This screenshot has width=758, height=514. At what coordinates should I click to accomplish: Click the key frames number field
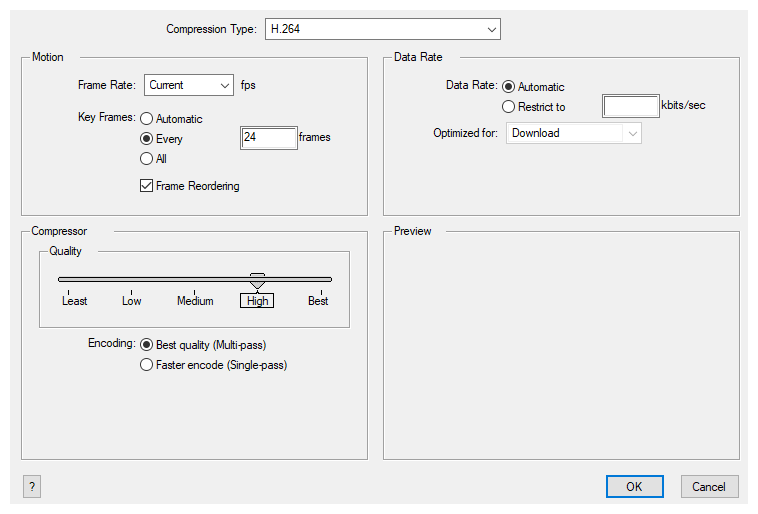(269, 138)
